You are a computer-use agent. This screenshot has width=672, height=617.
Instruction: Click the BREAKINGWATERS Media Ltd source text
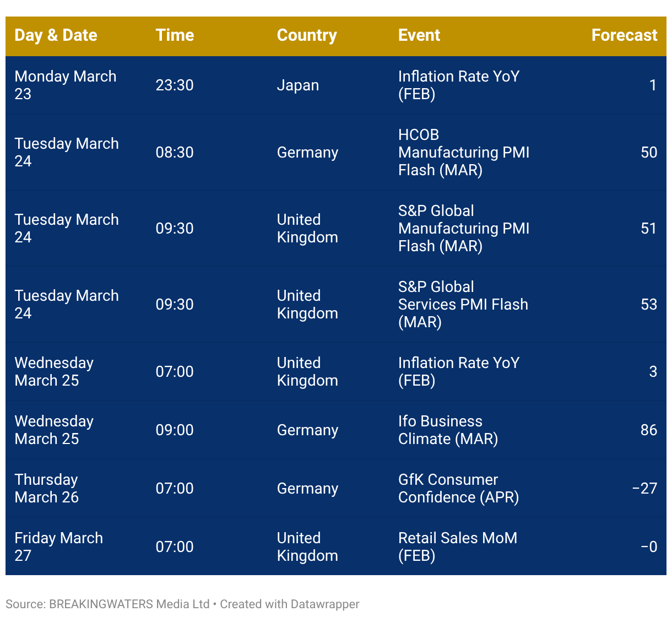coord(129,604)
